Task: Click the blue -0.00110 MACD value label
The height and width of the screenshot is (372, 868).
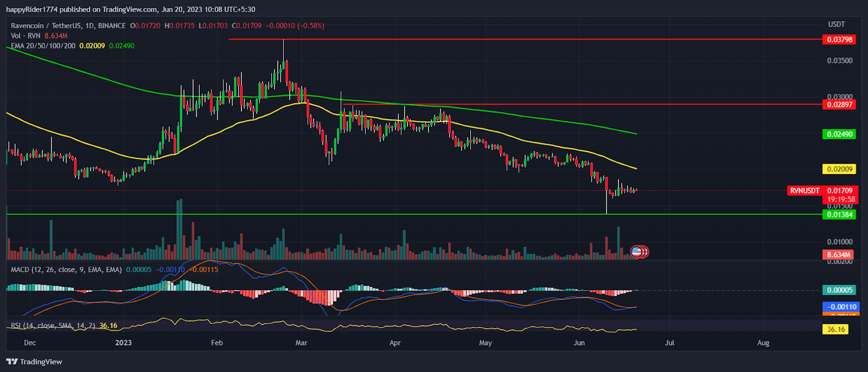Action: click(x=841, y=307)
